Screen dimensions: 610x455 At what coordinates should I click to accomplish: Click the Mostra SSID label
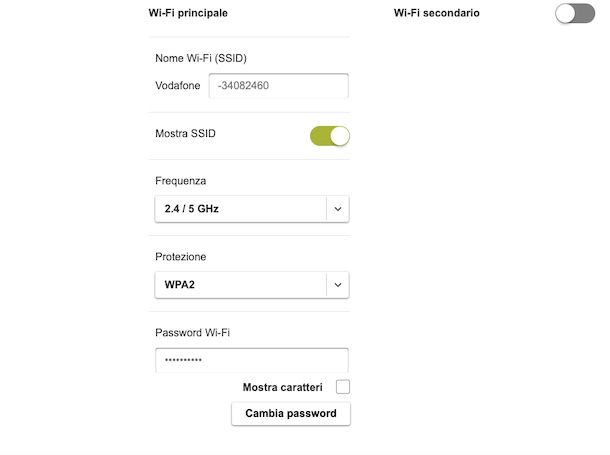[x=185, y=133]
